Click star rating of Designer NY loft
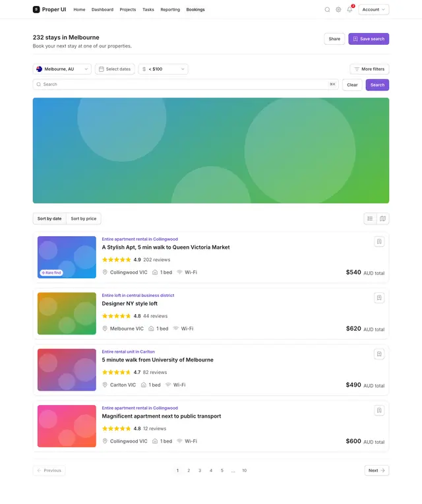 116,316
